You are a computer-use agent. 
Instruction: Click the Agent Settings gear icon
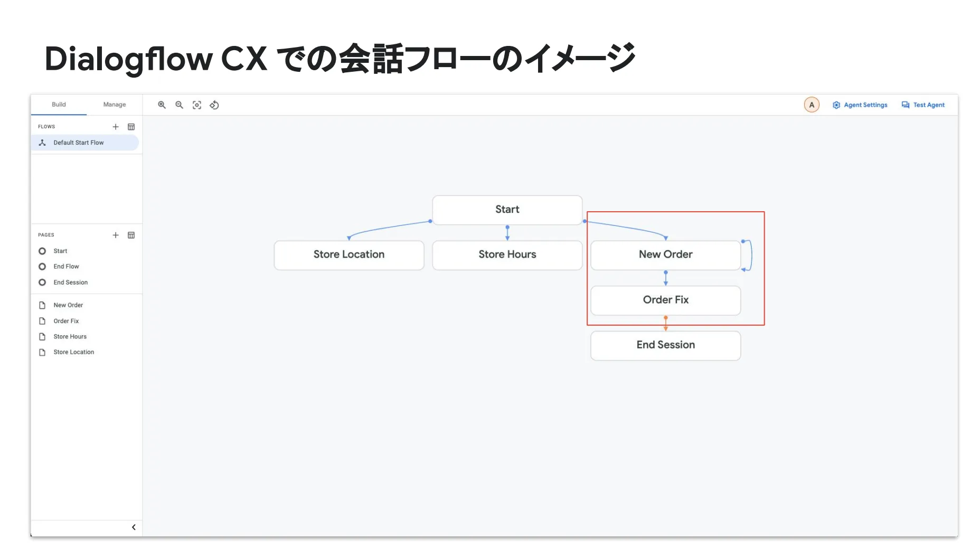[836, 105]
